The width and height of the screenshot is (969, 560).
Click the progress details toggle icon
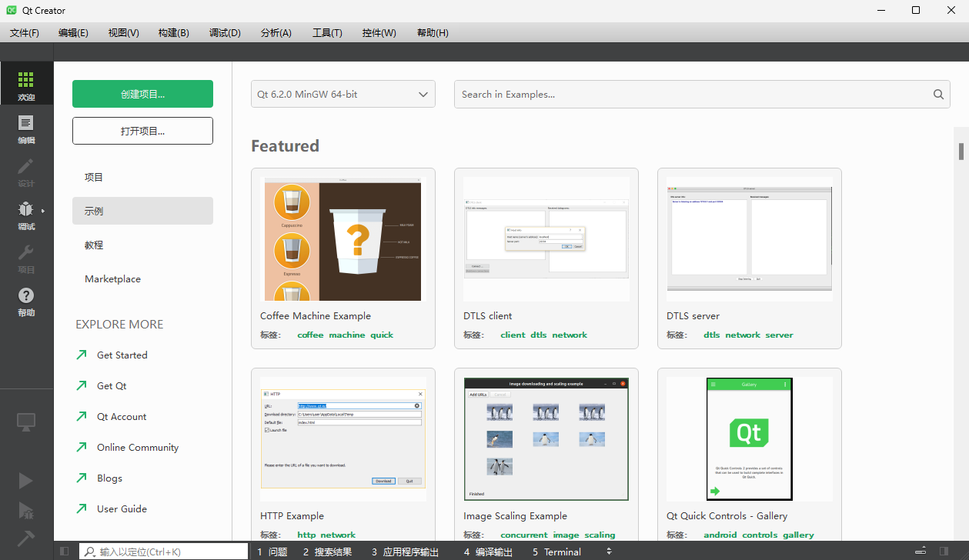[921, 552]
